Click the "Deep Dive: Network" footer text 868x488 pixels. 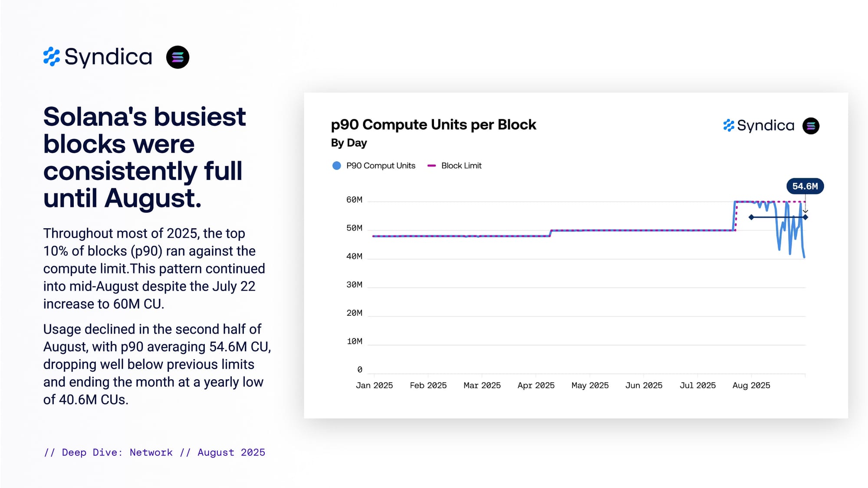[117, 452]
